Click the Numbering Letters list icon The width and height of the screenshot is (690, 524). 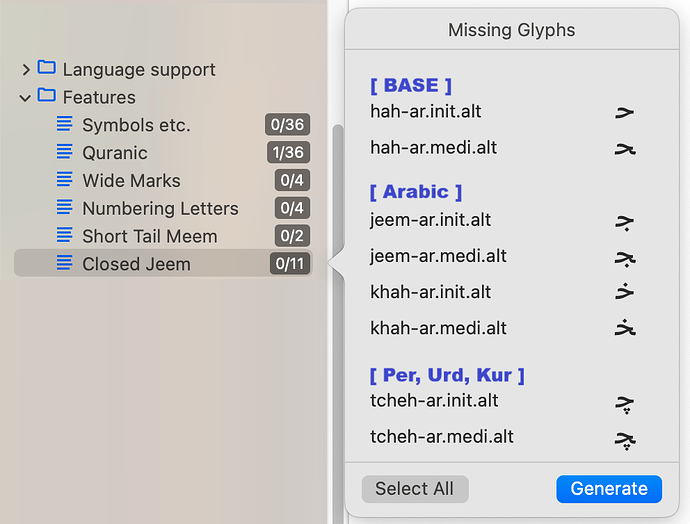tap(65, 208)
